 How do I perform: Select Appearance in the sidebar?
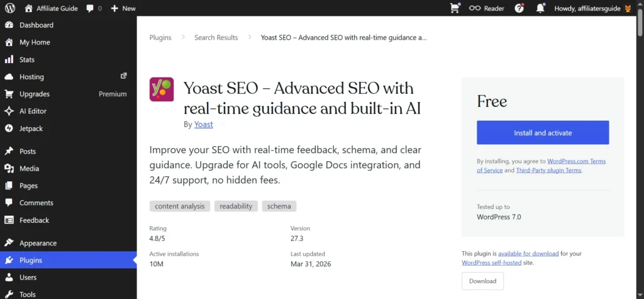[38, 243]
